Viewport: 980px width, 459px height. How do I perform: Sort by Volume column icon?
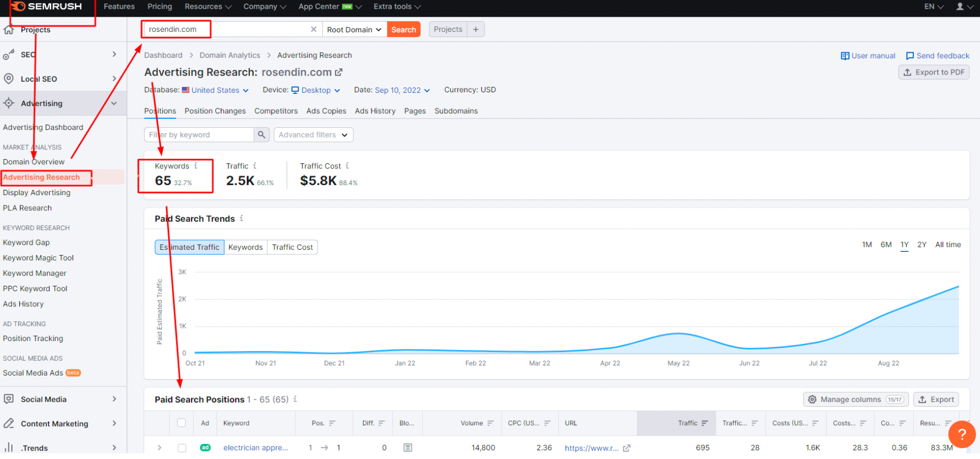pos(491,423)
